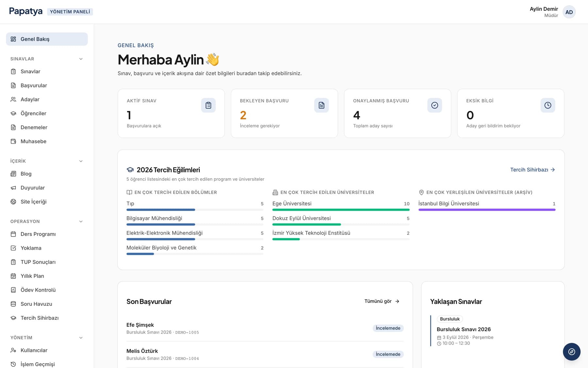Click the Tümünü gör link
Image resolution: width=588 pixels, height=368 pixels.
tap(382, 301)
